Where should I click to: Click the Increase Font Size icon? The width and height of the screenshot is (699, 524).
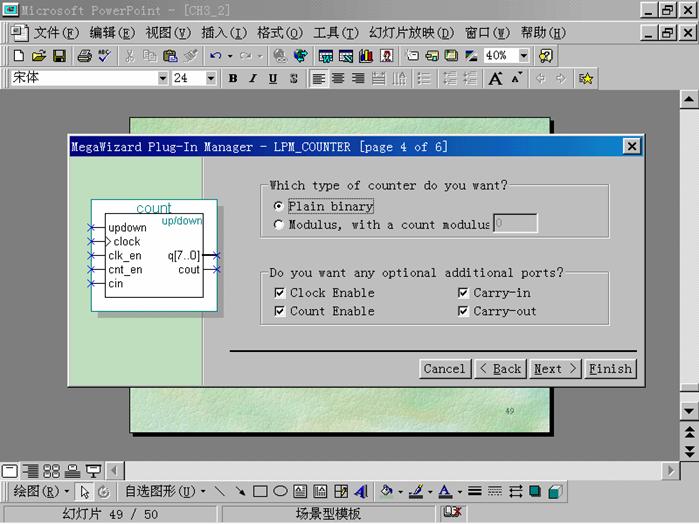(495, 78)
